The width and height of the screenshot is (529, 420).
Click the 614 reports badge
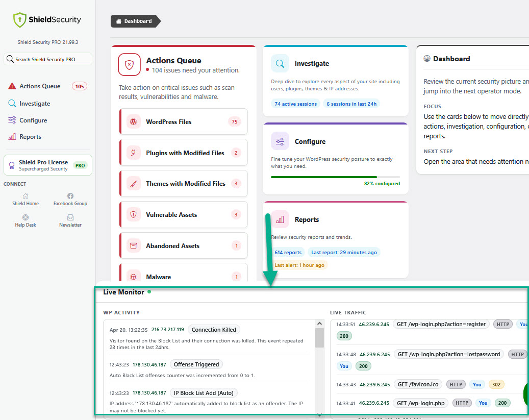click(x=288, y=252)
